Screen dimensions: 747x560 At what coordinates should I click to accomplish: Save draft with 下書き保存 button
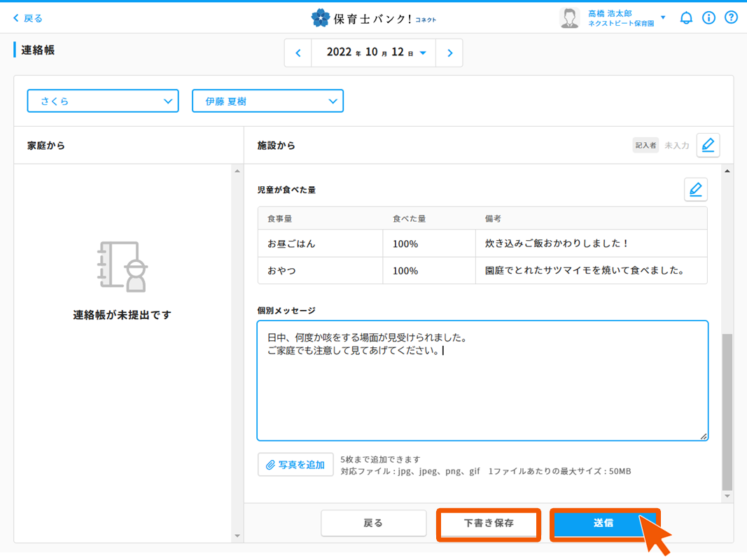click(489, 524)
